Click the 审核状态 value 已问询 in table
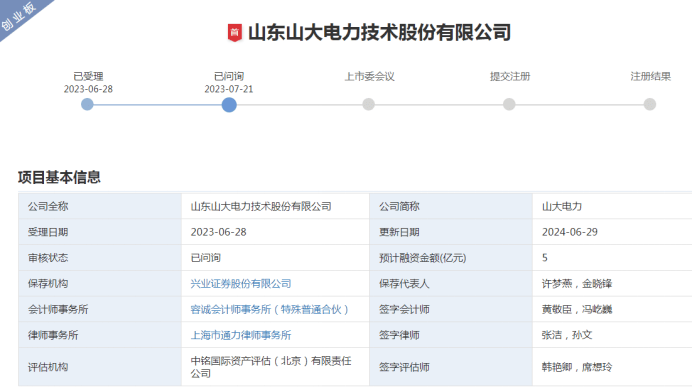Image resolution: width=693 pixels, height=391 pixels. pyautogui.click(x=206, y=258)
